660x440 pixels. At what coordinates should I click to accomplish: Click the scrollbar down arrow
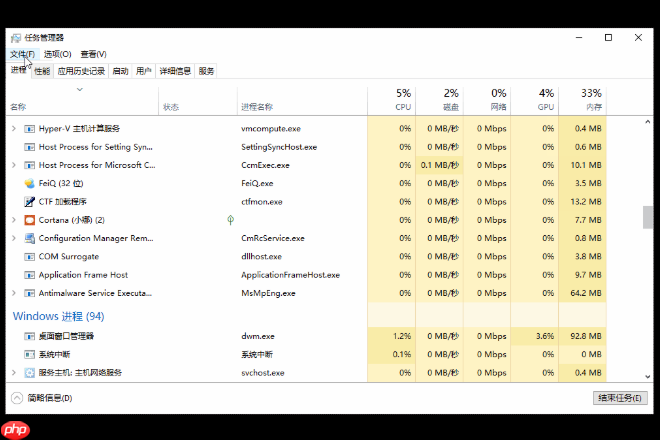pyautogui.click(x=647, y=377)
